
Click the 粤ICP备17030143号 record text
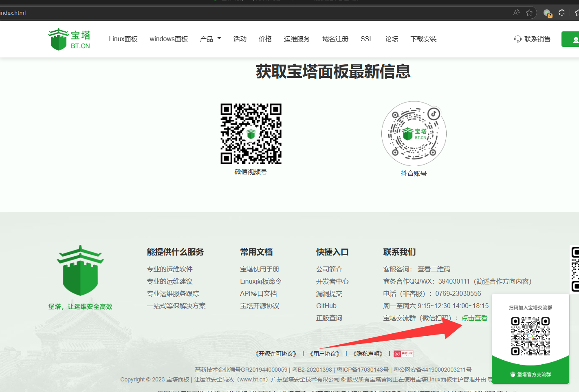363,370
